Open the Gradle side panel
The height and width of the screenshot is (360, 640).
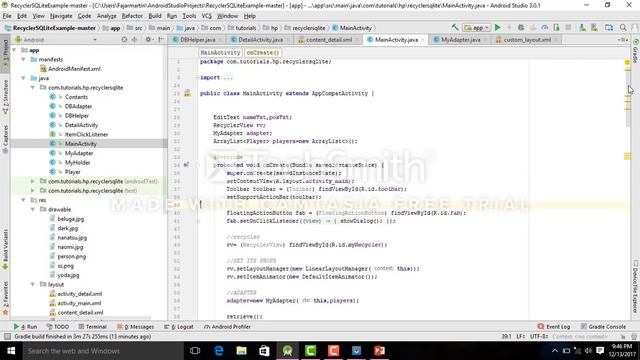[636, 51]
